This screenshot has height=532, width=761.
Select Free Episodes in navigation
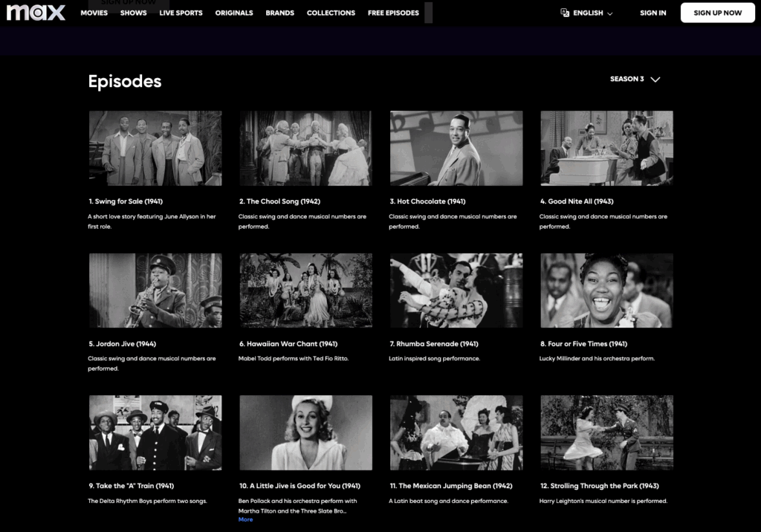[x=393, y=13]
